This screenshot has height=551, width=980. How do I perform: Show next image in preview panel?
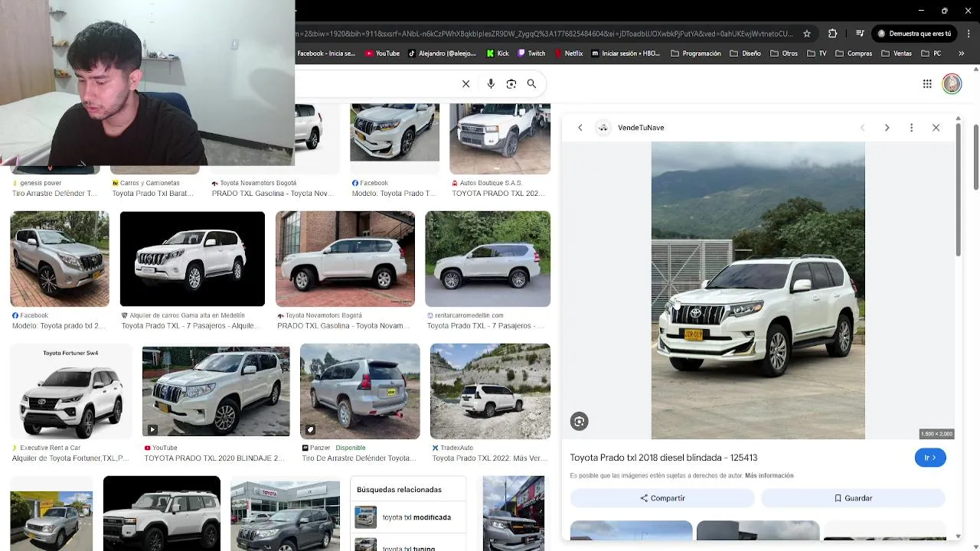point(887,128)
